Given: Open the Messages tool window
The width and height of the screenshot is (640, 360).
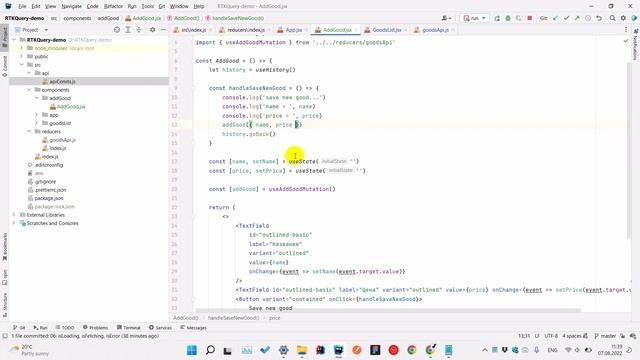Looking at the screenshot, I should [x=193, y=328].
